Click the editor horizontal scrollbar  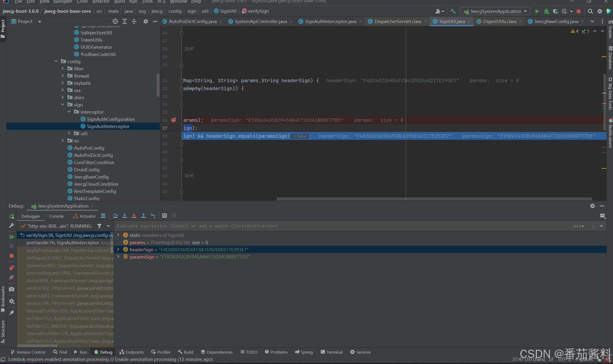click(434, 199)
